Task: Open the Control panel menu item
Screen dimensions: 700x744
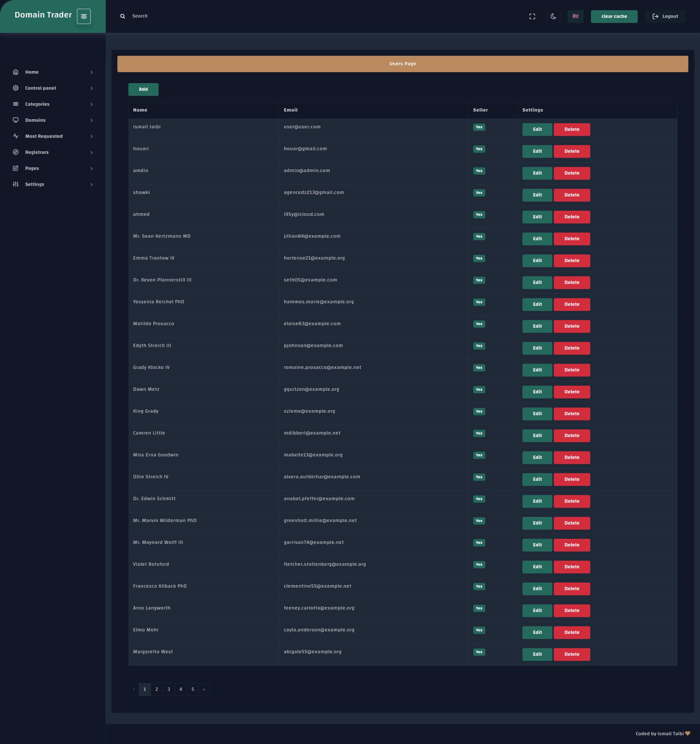Action: coord(53,88)
